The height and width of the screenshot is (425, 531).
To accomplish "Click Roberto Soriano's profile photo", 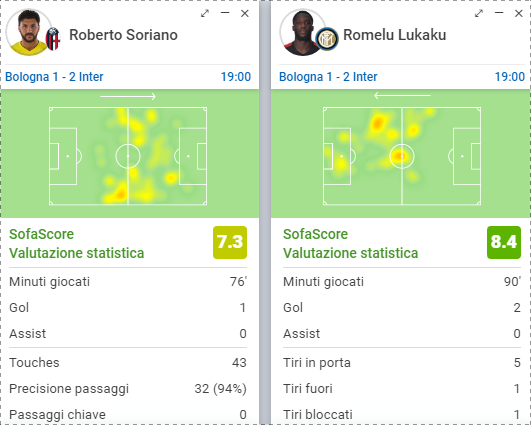I will pos(29,33).
